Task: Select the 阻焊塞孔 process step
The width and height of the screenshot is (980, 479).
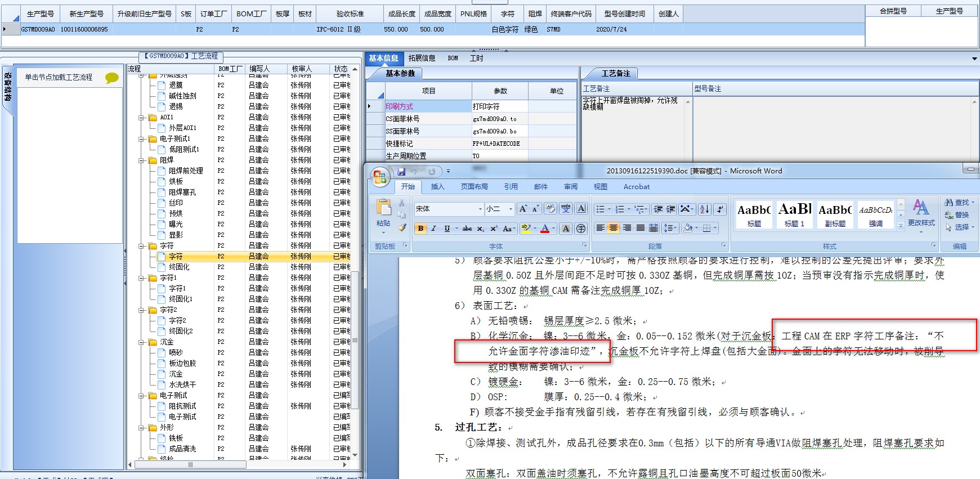Action: [182, 193]
